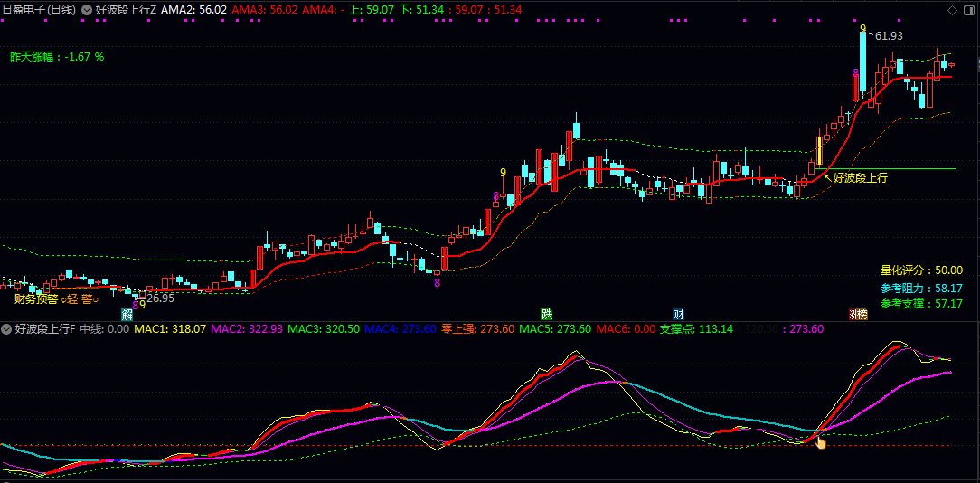Image resolution: width=980 pixels, height=483 pixels.
Task: Click the 61.93 high price label
Action: click(x=889, y=36)
